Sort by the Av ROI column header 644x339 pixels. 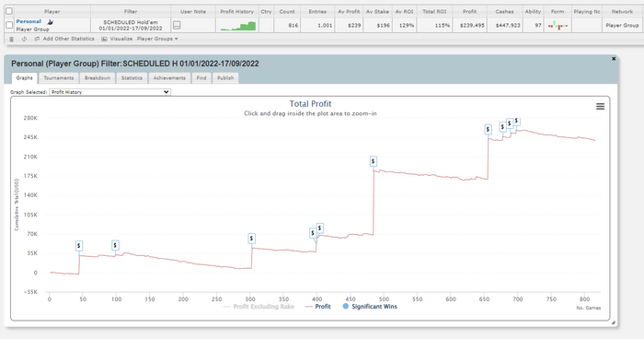pos(404,12)
